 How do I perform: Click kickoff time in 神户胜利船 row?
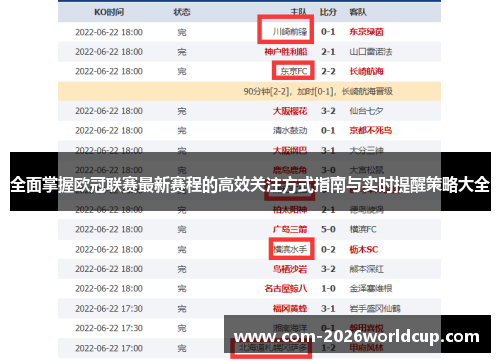[x=109, y=52]
